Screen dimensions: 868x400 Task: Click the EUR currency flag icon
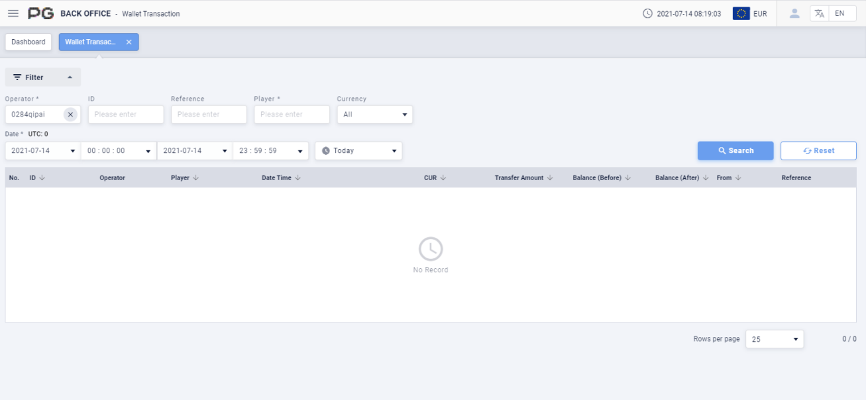(741, 13)
